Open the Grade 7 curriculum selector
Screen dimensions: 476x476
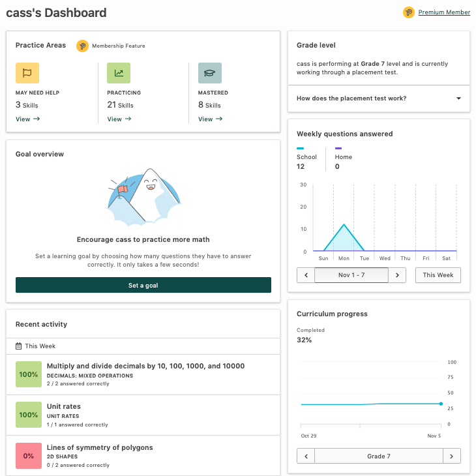tap(379, 456)
